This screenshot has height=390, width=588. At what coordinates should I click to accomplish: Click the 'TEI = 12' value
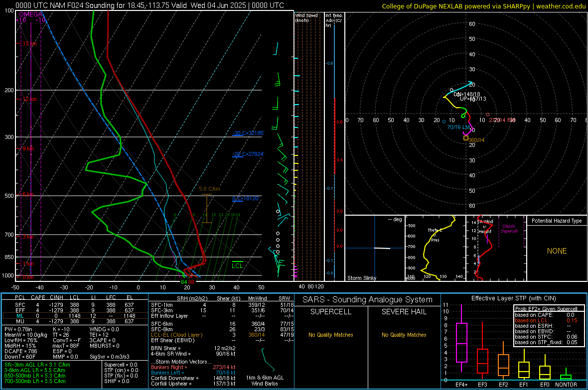[99, 335]
